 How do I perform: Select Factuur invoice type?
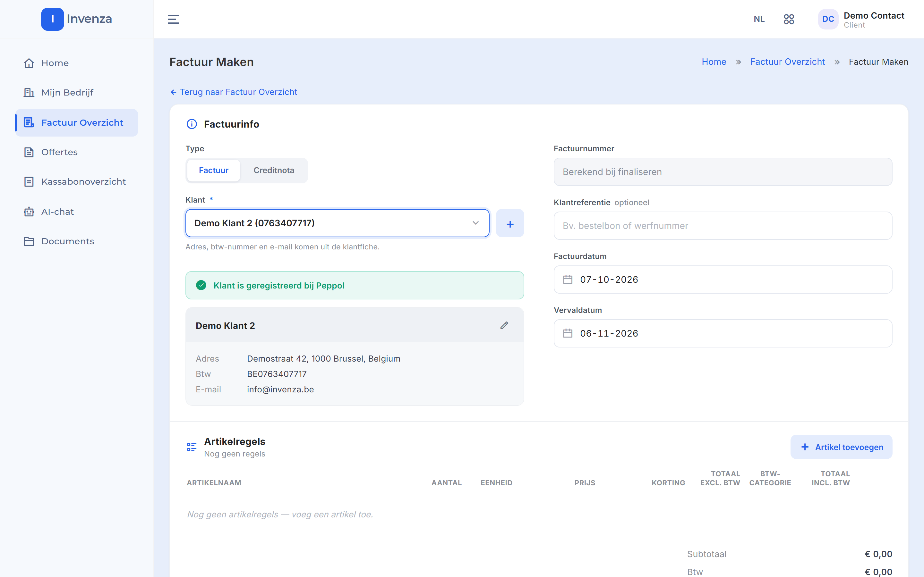(x=213, y=170)
